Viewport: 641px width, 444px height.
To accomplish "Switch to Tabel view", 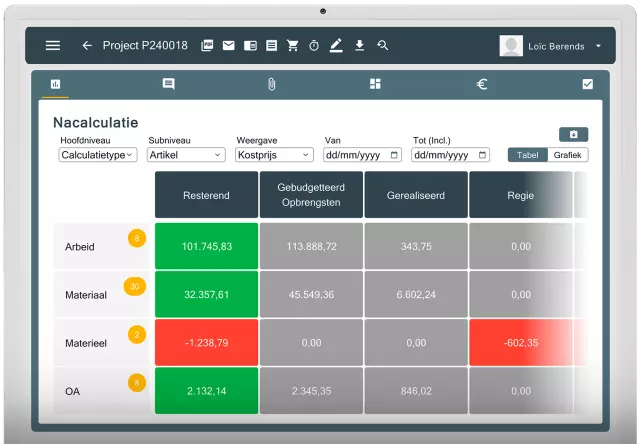I will click(527, 155).
